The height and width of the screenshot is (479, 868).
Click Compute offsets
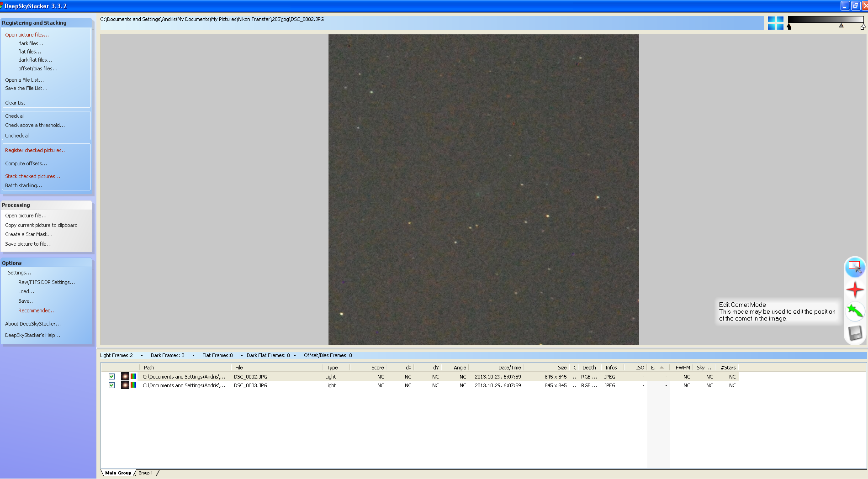coord(26,163)
